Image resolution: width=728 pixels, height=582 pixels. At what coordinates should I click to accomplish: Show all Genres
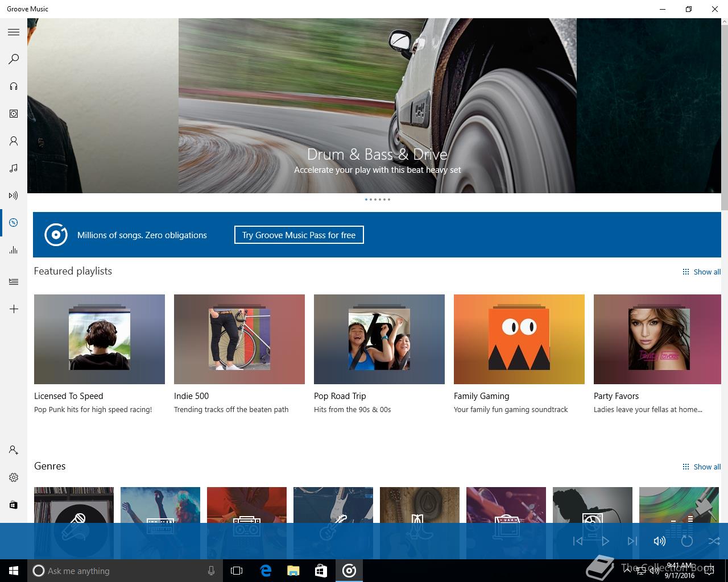pos(701,467)
